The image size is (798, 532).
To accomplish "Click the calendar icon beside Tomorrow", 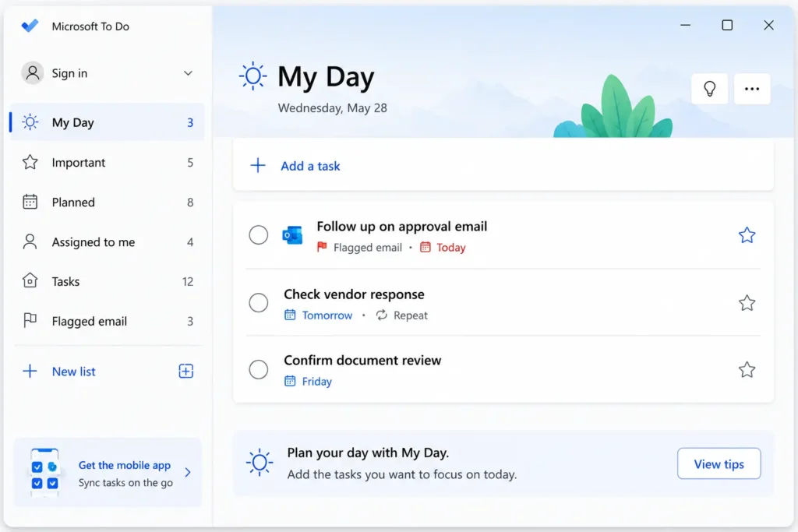I will pos(290,315).
